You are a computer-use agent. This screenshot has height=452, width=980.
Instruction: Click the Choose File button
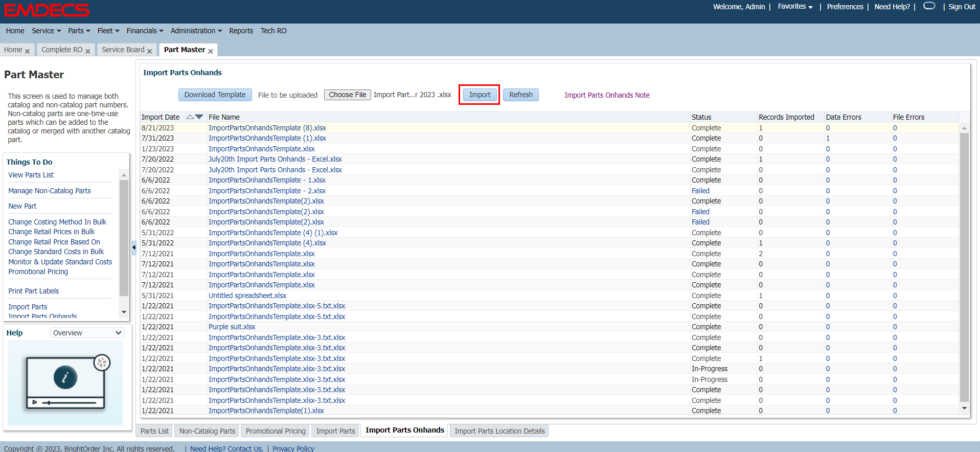[348, 95]
